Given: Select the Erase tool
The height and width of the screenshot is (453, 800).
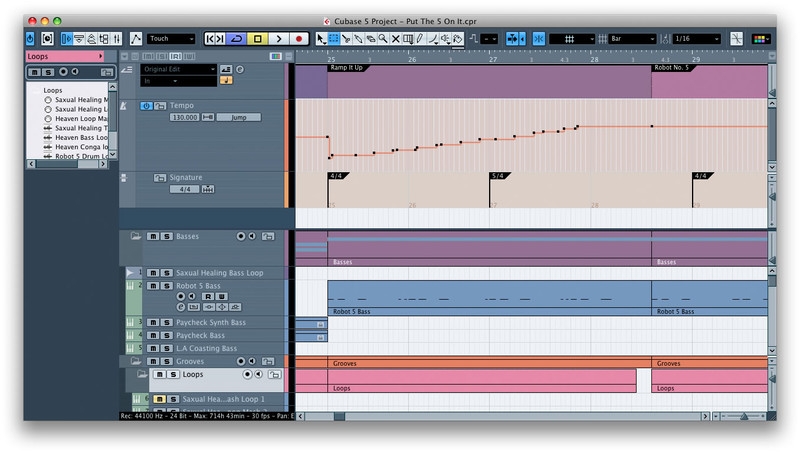Looking at the screenshot, I should pos(371,39).
